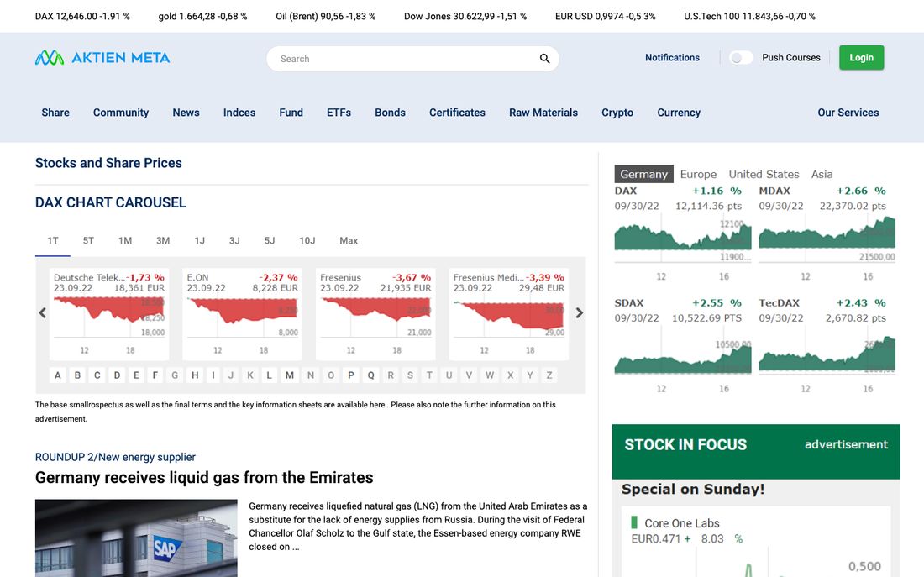Select the Max chart period tab
This screenshot has height=577, width=924.
[x=349, y=240]
